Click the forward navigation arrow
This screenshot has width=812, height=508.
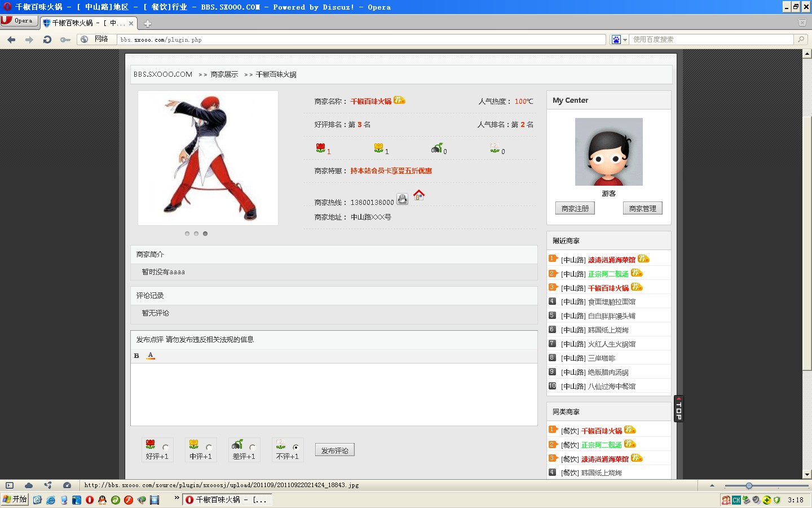click(29, 40)
